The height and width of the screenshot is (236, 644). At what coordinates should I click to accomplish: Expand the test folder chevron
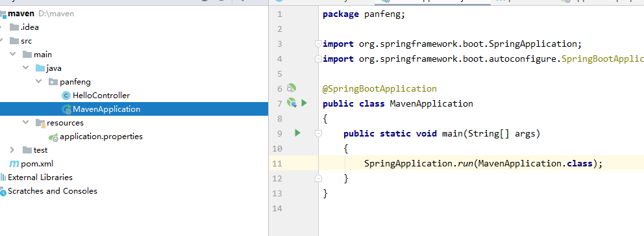click(12, 150)
